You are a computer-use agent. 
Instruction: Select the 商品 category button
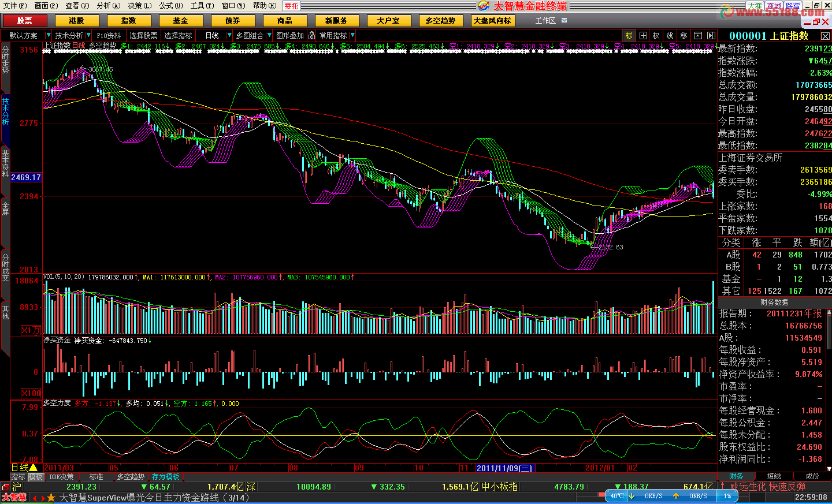click(285, 21)
